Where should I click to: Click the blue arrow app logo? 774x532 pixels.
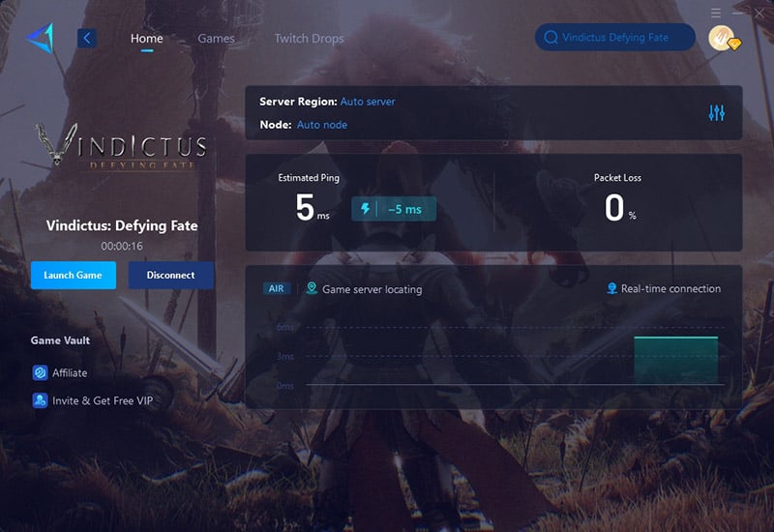(41, 38)
